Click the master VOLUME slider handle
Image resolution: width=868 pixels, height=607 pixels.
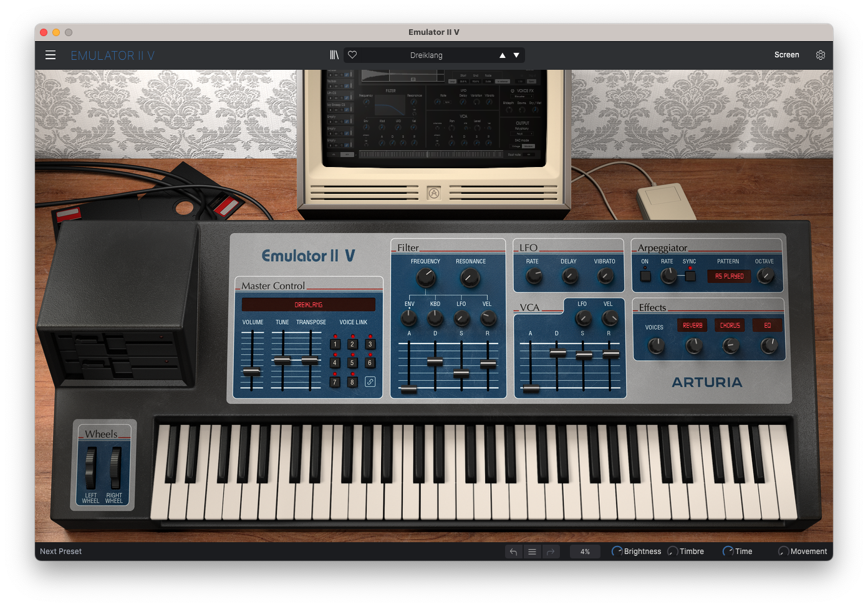point(252,372)
